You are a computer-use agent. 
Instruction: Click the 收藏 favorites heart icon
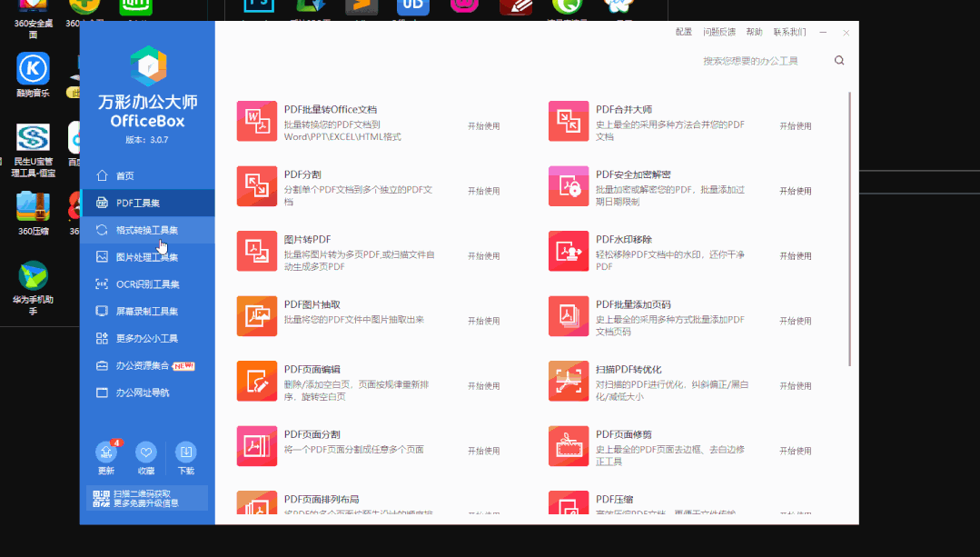click(146, 452)
